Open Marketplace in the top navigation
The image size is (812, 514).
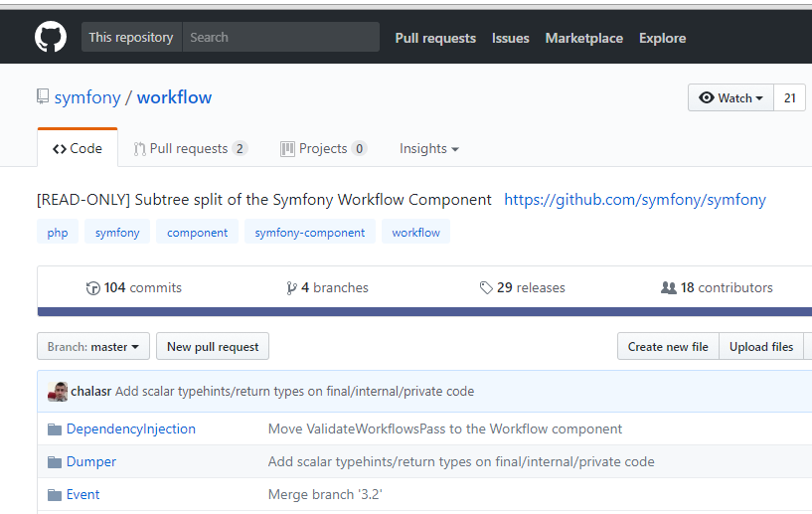pyautogui.click(x=583, y=38)
